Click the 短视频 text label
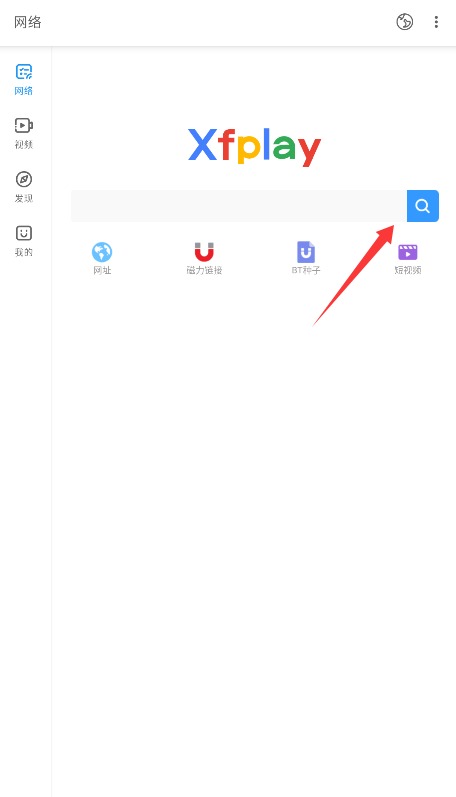 pyautogui.click(x=408, y=270)
